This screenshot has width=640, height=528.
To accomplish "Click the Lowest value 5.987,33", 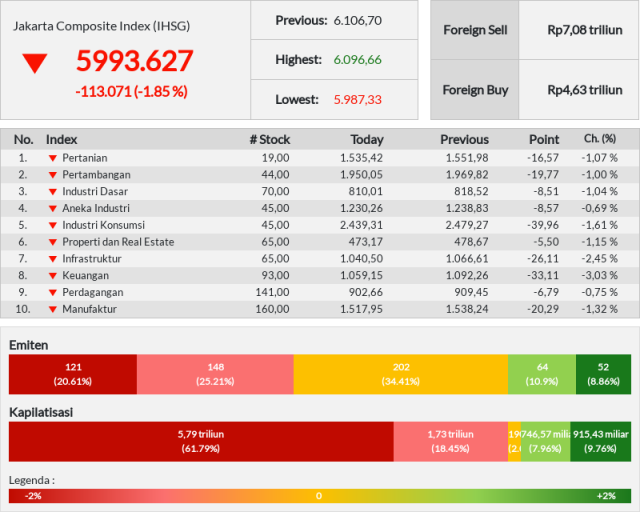I will point(358,100).
